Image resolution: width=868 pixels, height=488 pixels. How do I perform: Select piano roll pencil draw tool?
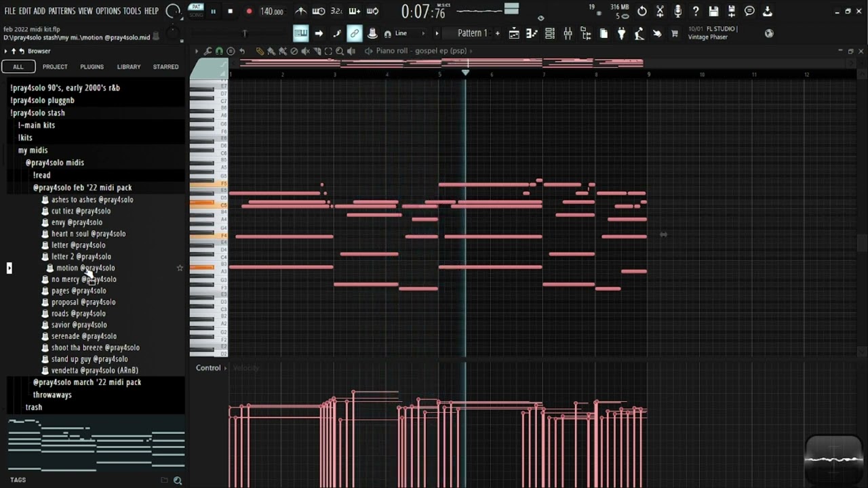tap(260, 51)
